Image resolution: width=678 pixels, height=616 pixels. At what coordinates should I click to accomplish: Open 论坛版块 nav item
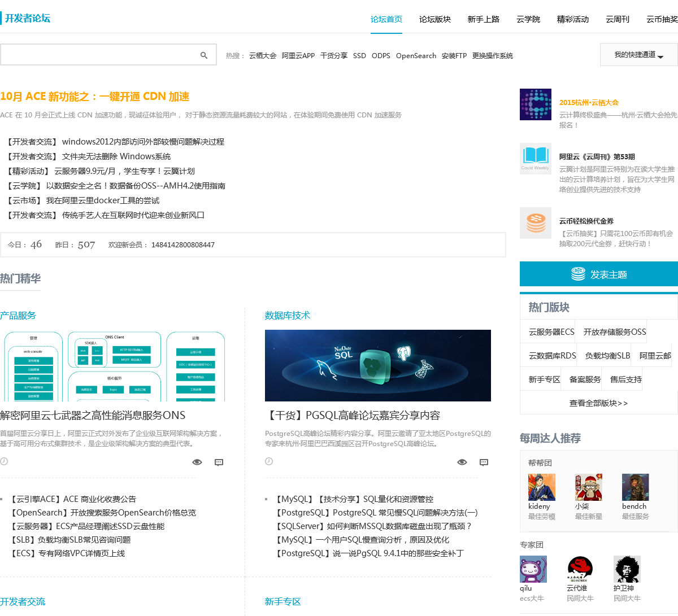tap(435, 19)
